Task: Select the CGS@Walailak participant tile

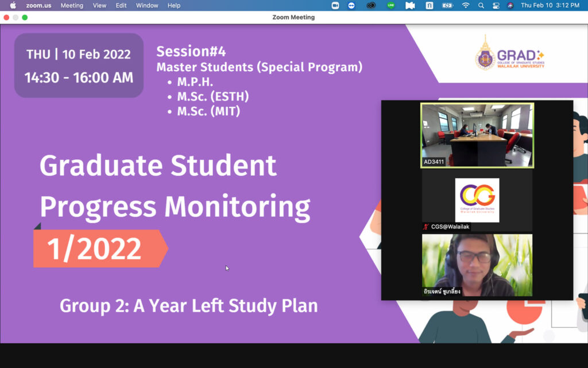Action: 477,200
